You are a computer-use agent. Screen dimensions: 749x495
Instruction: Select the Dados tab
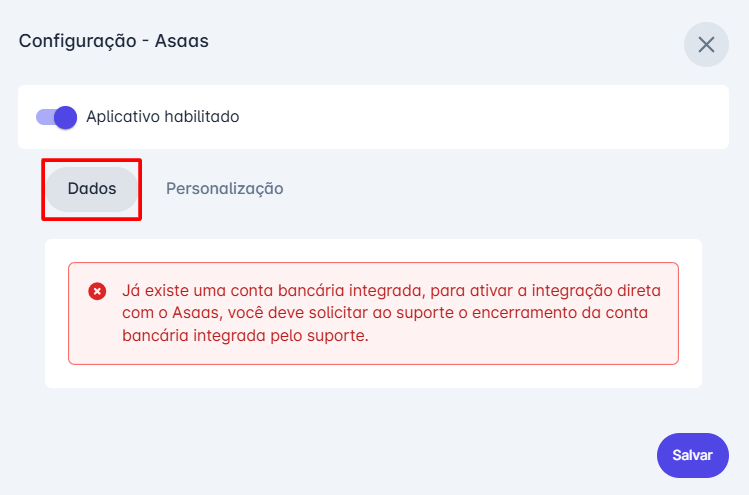(x=92, y=188)
